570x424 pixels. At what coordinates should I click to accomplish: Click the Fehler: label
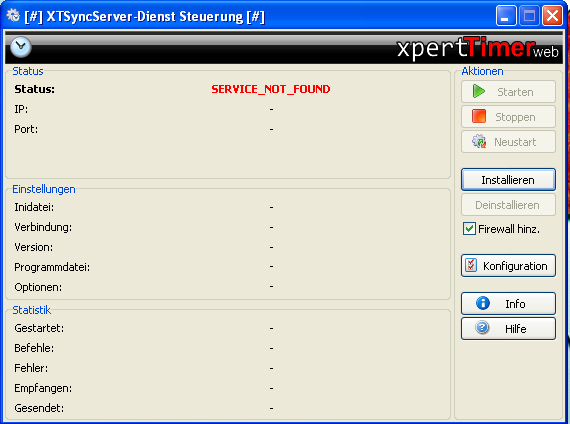coord(31,368)
